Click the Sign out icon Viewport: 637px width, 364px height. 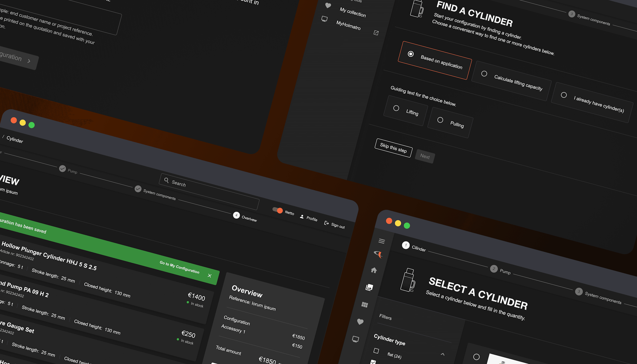(326, 223)
